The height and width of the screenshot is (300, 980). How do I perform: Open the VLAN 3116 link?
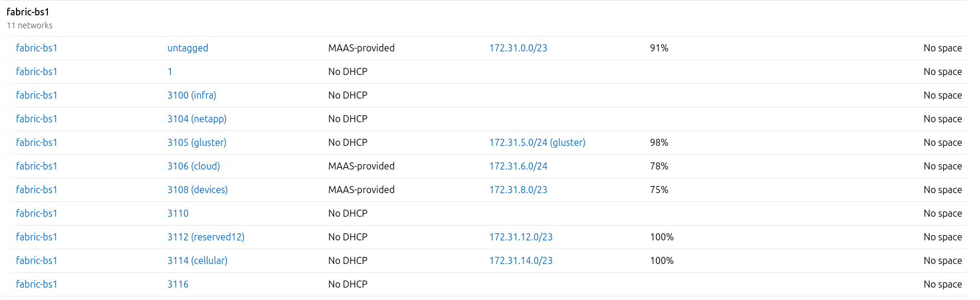pyautogui.click(x=177, y=285)
